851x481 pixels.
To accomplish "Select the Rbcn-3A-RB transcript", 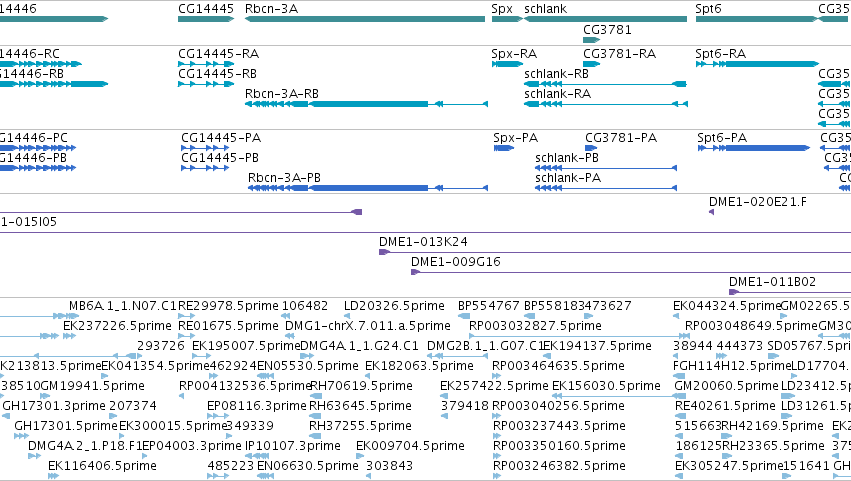I will tap(366, 104).
